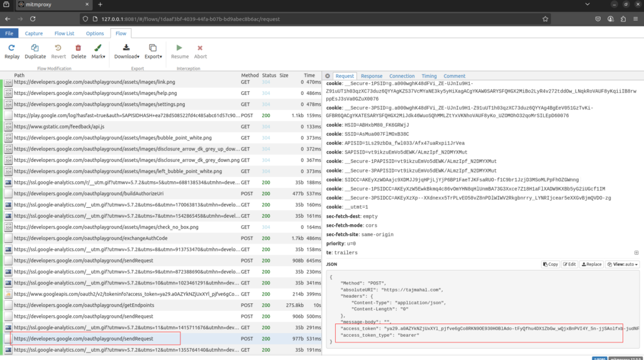Click the add-header plus icon beside te: trailers
The image size is (644, 360).
tap(636, 252)
